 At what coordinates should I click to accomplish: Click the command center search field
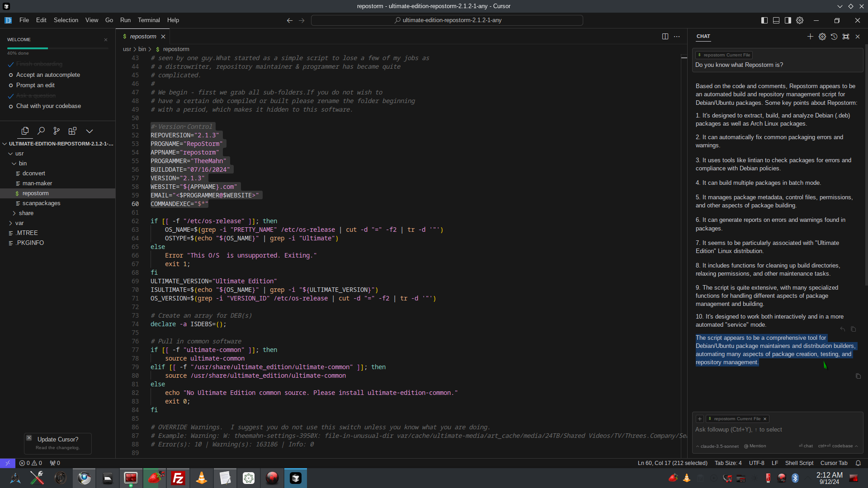447,20
